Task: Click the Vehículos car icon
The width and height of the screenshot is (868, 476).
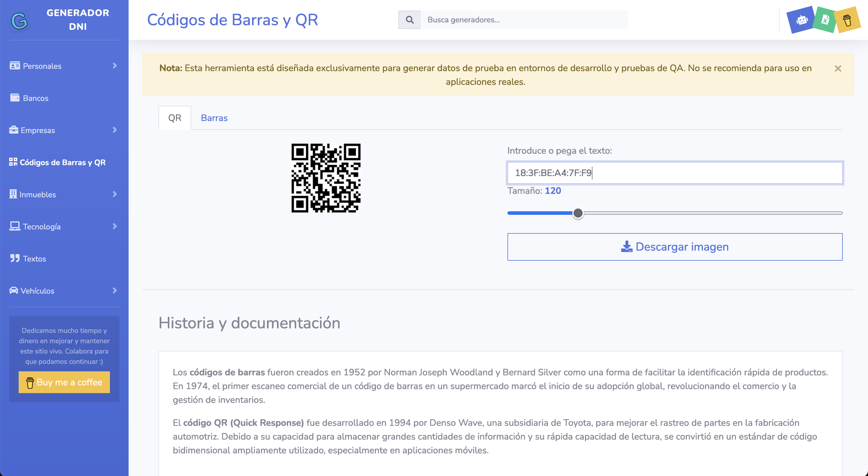Action: [14, 290]
